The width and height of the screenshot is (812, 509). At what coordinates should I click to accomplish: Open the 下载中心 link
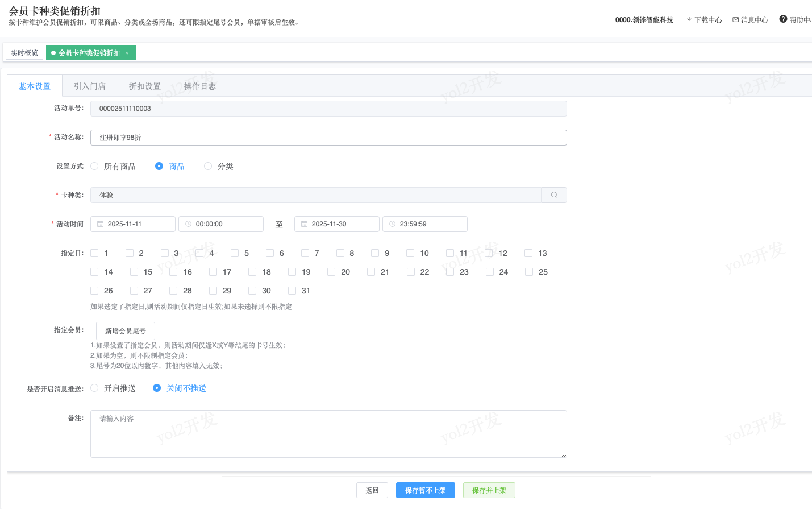pyautogui.click(x=704, y=20)
